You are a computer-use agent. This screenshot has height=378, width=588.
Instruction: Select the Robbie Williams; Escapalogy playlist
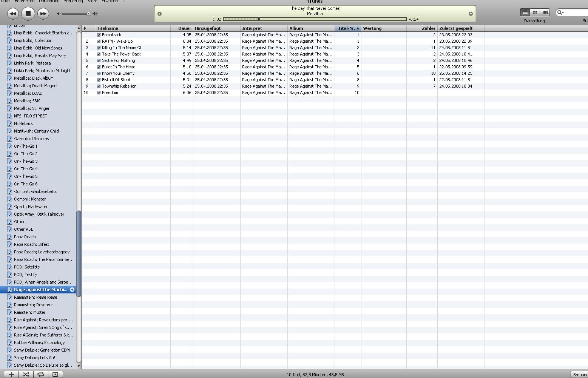click(x=38, y=343)
